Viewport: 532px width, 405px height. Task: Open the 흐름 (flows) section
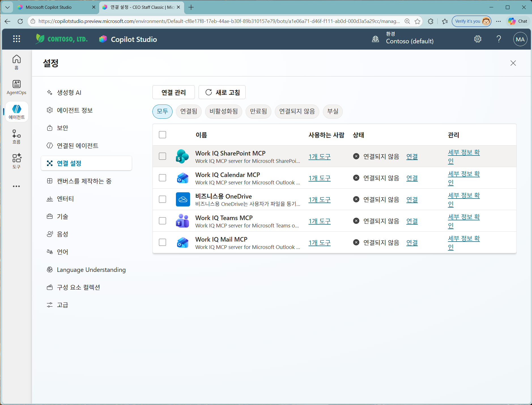point(16,137)
